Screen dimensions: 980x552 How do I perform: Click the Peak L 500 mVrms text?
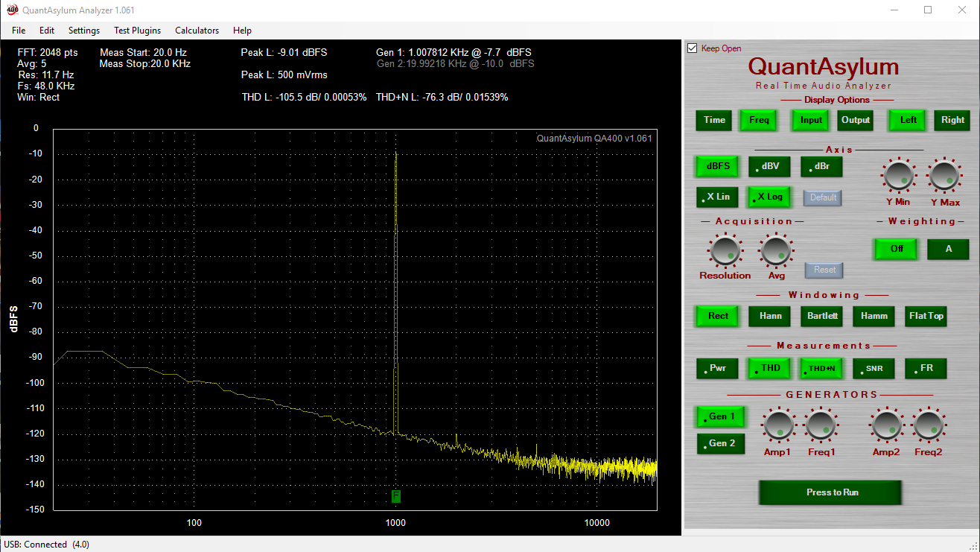pos(284,75)
